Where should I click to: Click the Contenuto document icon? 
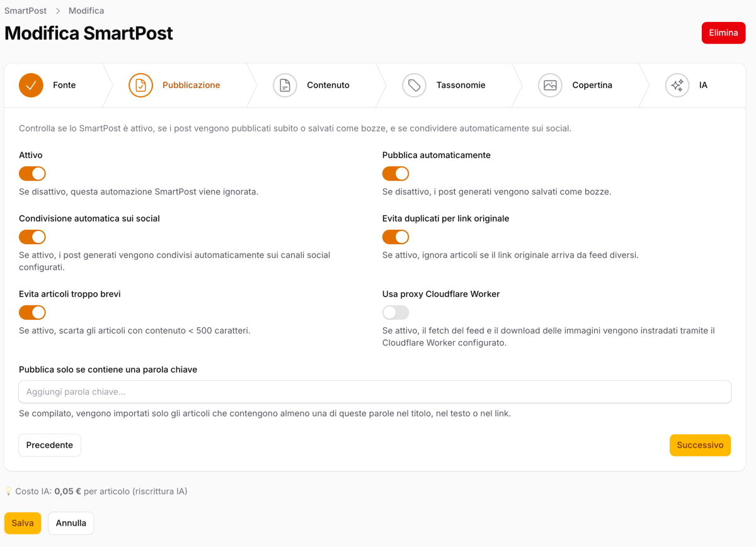point(285,85)
